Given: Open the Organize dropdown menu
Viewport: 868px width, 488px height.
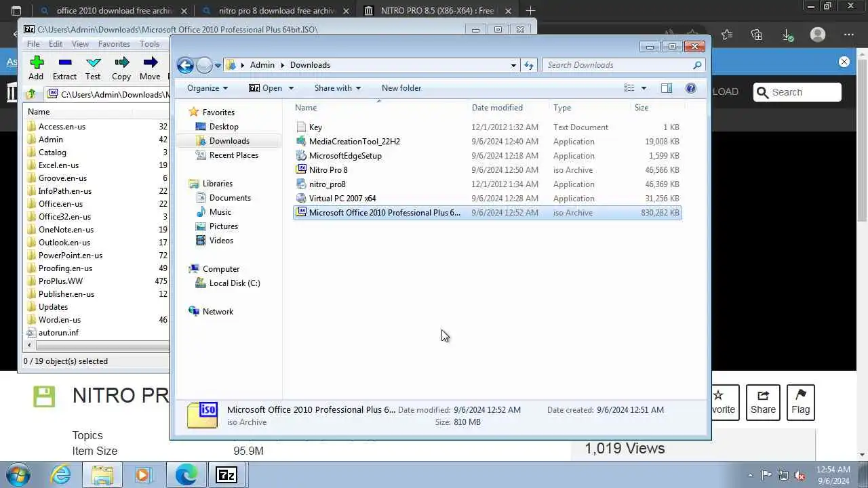Looking at the screenshot, I should [208, 88].
